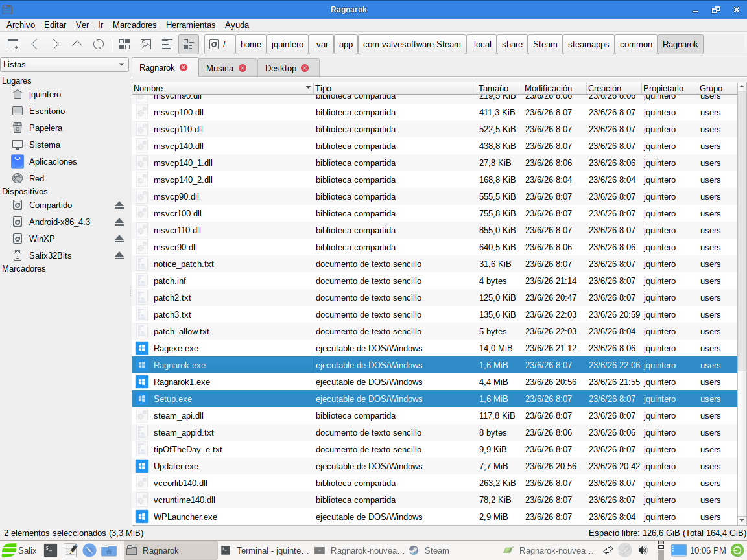Screen dimensions: 747x560
Task: Close the Musica tab
Action: 243,68
